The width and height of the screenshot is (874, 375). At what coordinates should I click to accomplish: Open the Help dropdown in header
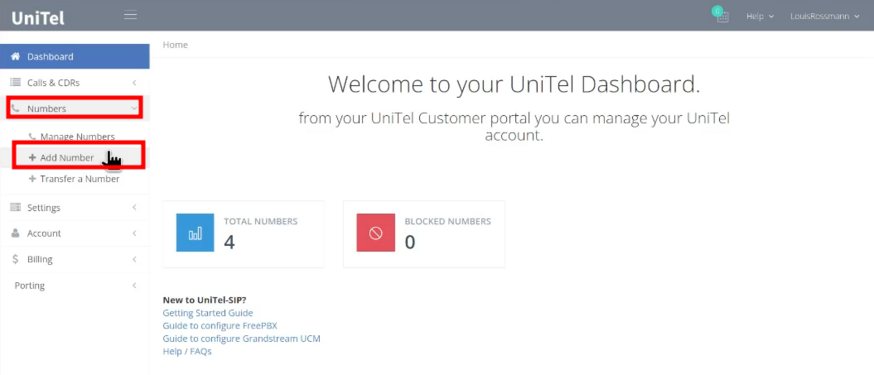click(x=760, y=16)
